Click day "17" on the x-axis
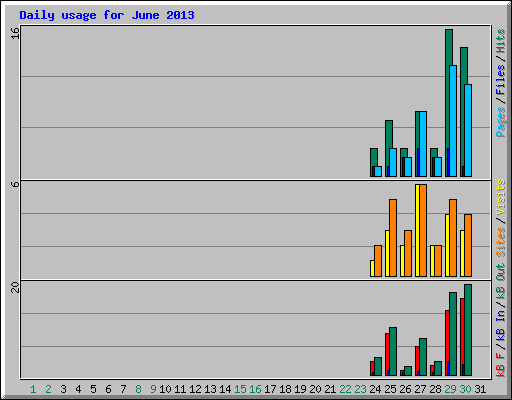The height and width of the screenshot is (400, 512). tap(270, 389)
